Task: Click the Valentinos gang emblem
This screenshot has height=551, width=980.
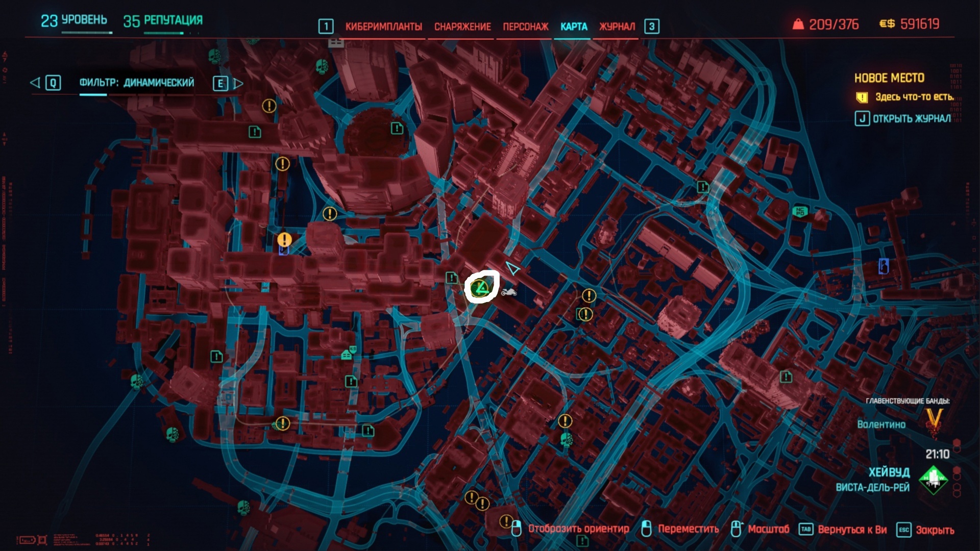Action: [x=934, y=421]
